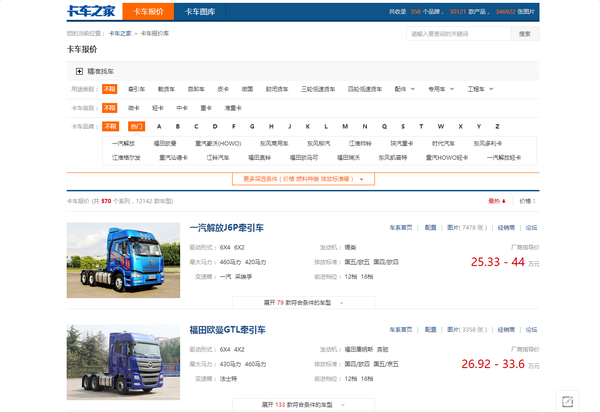This screenshot has height=412, width=600.
Task: Sort results by 最热
Action: [497, 201]
